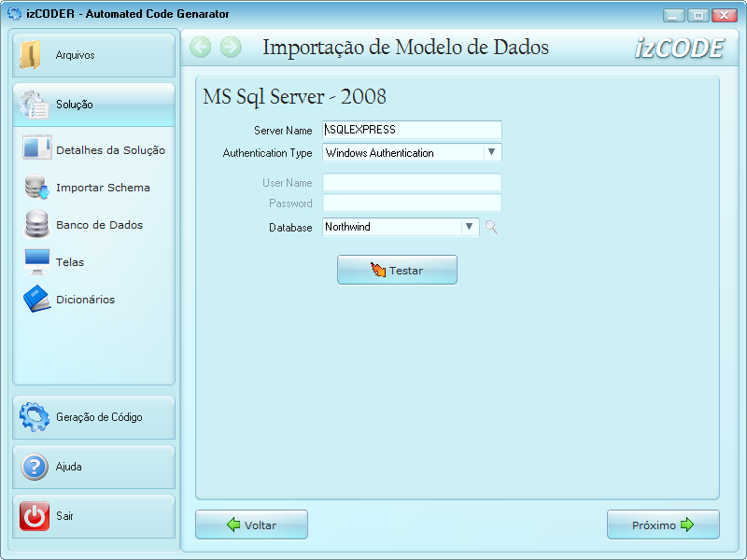Click the Geração de Código gear icon

click(35, 417)
